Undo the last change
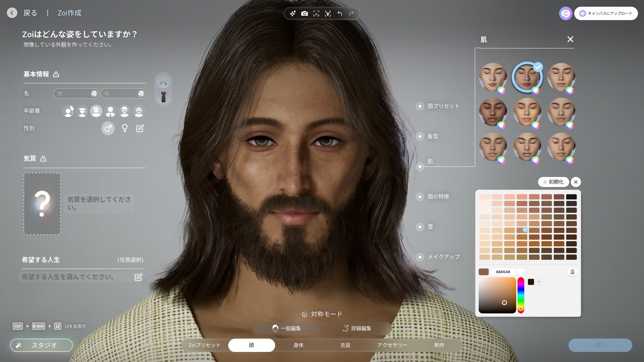This screenshot has width=644, height=362. coord(340,13)
